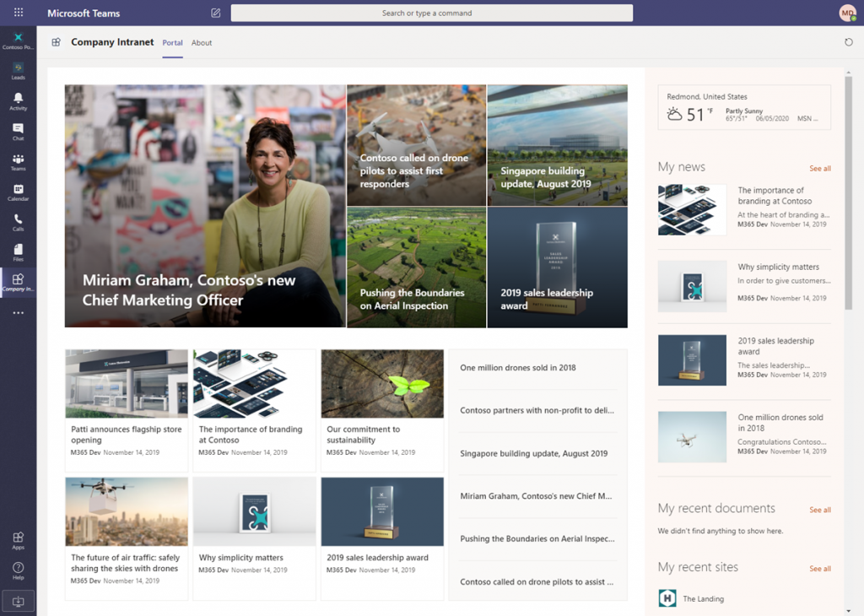Open the user profile avatar

point(847,13)
